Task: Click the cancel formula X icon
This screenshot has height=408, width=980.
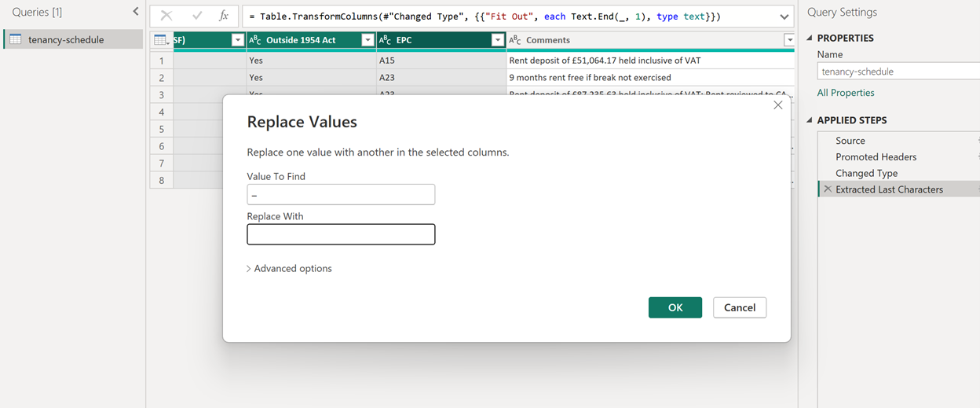Action: coord(166,16)
